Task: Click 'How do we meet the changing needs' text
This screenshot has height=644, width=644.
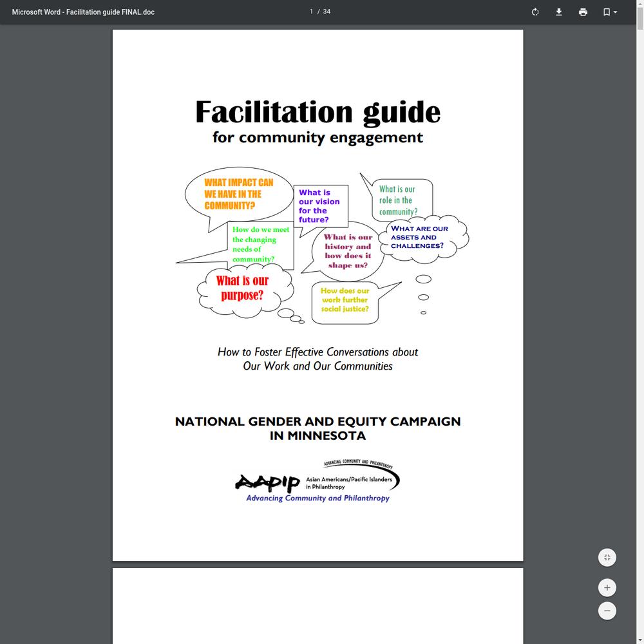Action: click(x=260, y=244)
